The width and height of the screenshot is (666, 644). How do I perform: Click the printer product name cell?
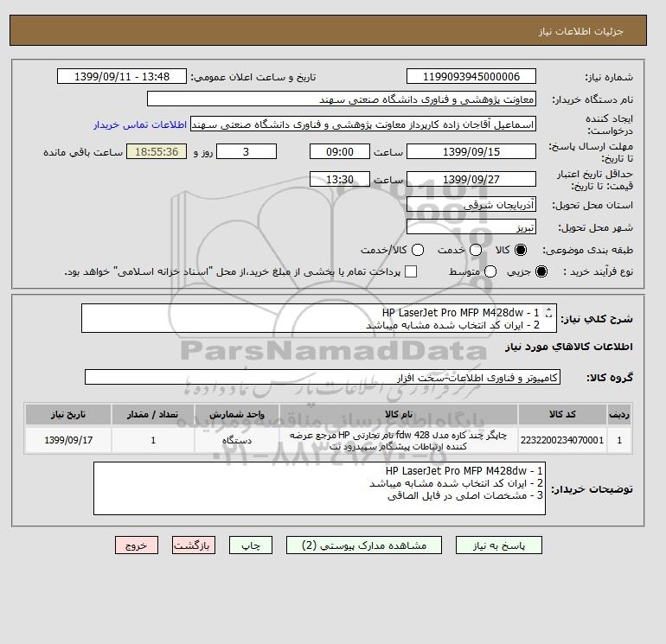tap(399, 440)
